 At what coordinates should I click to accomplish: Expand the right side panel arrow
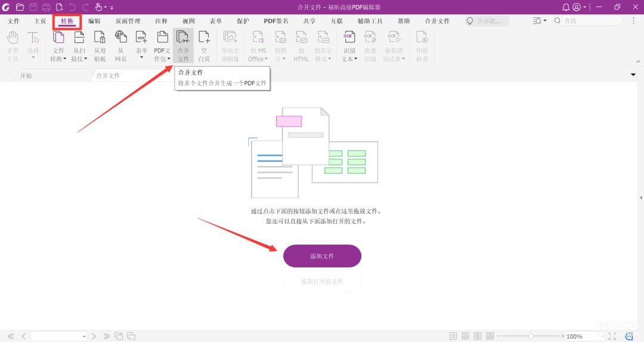641,198
